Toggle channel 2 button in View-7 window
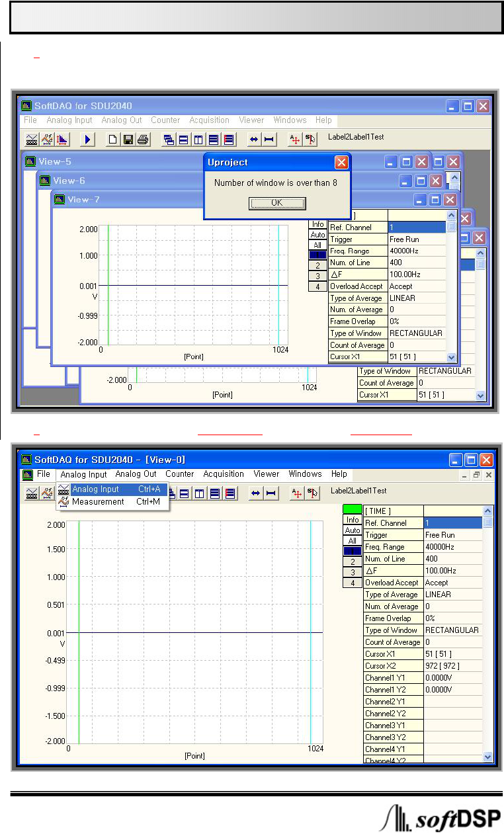 pos(318,266)
